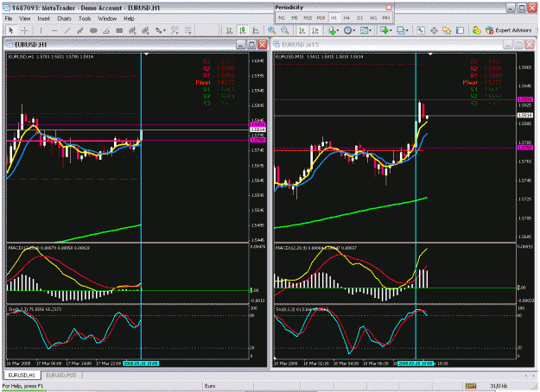
Task: Choose the horizontal line drawing tool
Action: (x=54, y=30)
